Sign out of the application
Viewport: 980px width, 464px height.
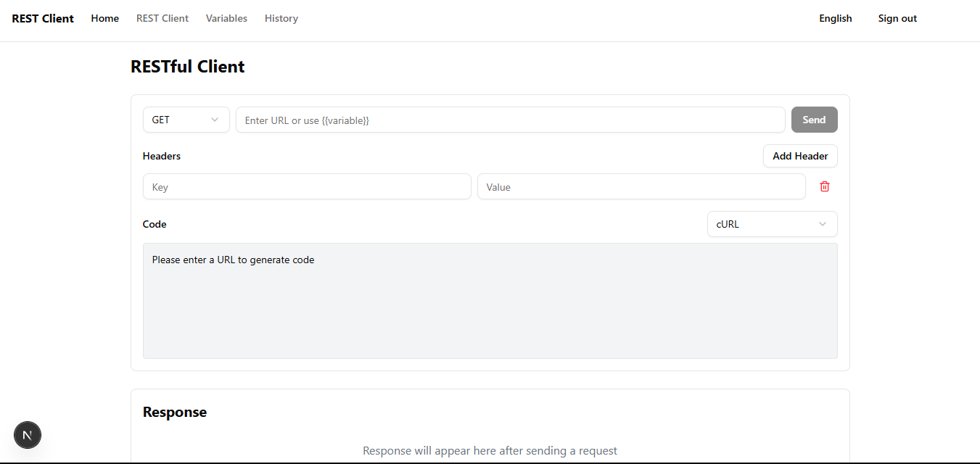pos(897,17)
